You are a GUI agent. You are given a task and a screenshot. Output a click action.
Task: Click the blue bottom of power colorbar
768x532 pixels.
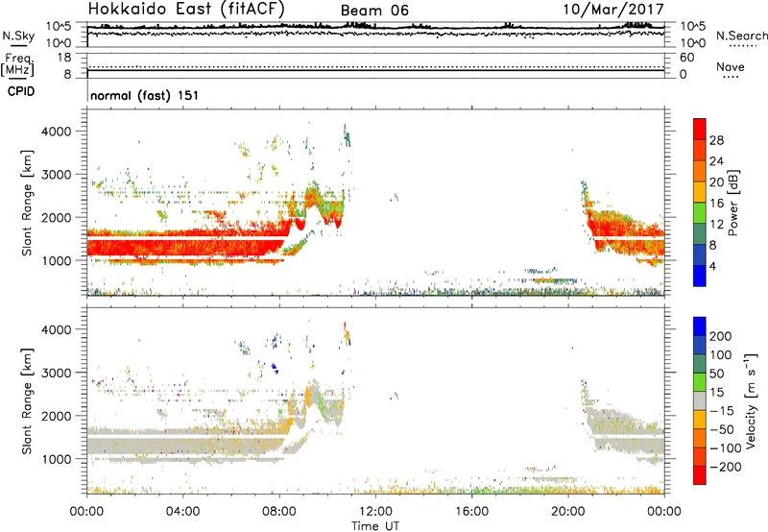click(700, 276)
